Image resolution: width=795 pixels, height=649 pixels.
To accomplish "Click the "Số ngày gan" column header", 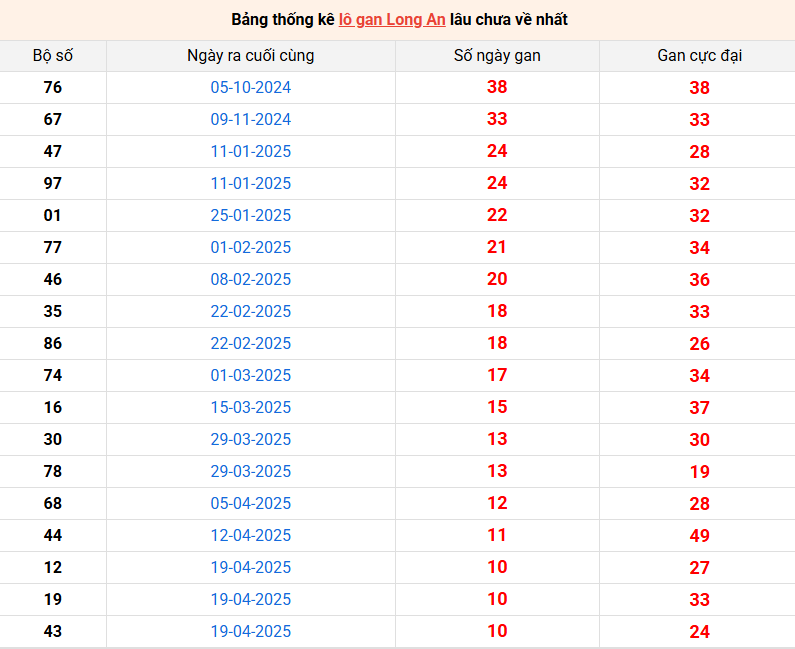I will [x=497, y=56].
